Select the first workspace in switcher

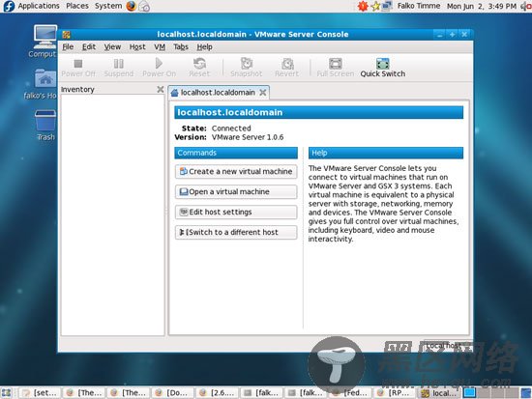coord(470,393)
